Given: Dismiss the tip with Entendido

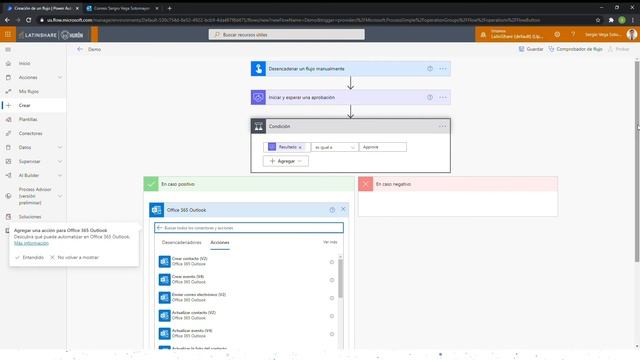Looking at the screenshot, I should pos(29,258).
